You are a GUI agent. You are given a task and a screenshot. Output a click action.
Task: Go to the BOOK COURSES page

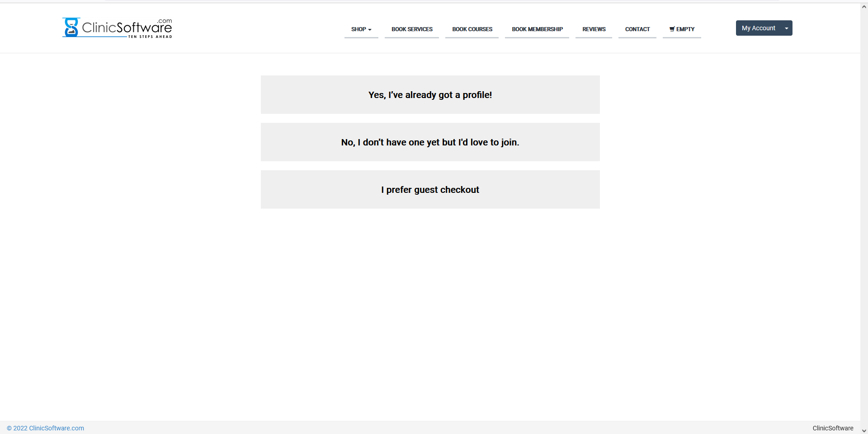click(472, 29)
